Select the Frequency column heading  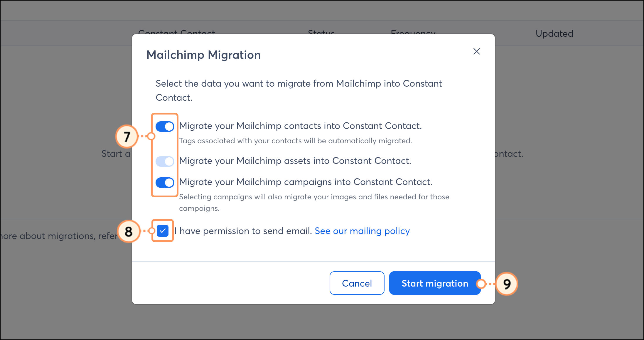(413, 33)
